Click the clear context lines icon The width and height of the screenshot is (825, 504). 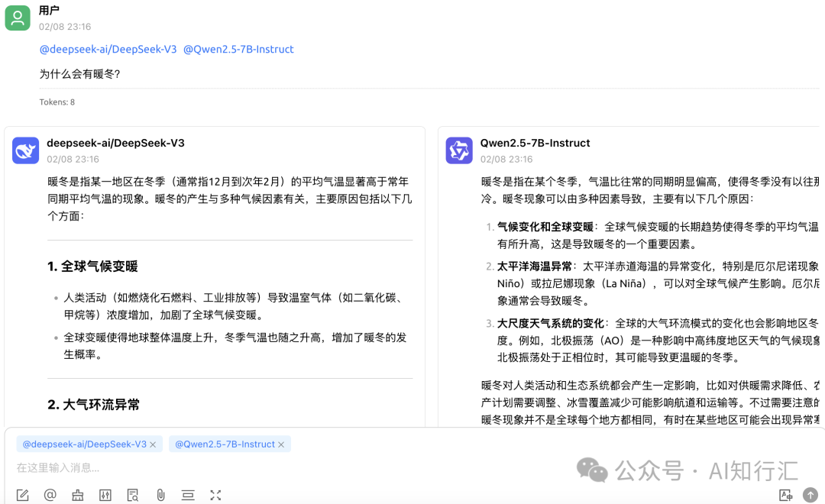(x=188, y=495)
